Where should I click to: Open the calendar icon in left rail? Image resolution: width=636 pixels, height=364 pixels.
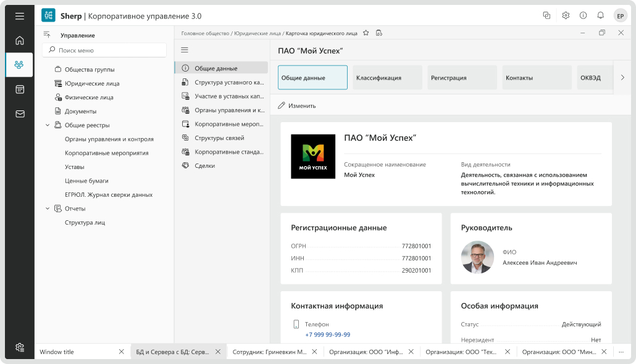click(x=20, y=89)
